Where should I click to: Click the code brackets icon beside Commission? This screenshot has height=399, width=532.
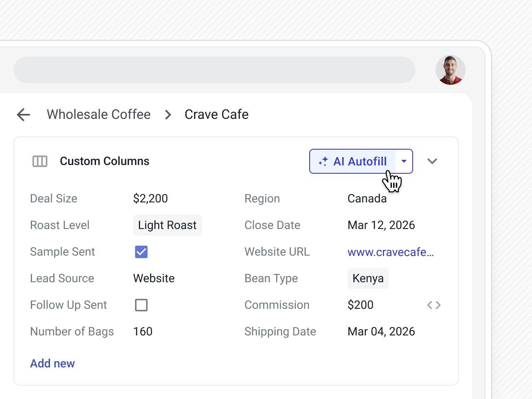[433, 305]
